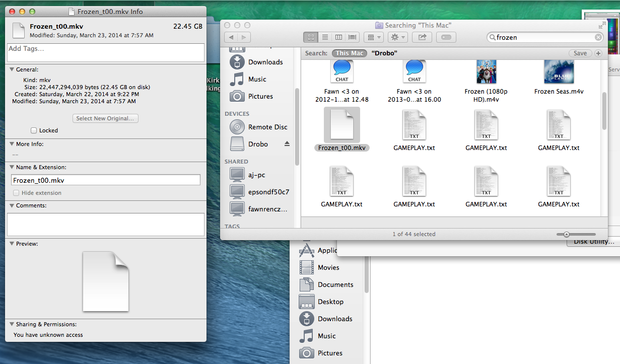Enter full screen with the Finder corner arrows

click(602, 25)
